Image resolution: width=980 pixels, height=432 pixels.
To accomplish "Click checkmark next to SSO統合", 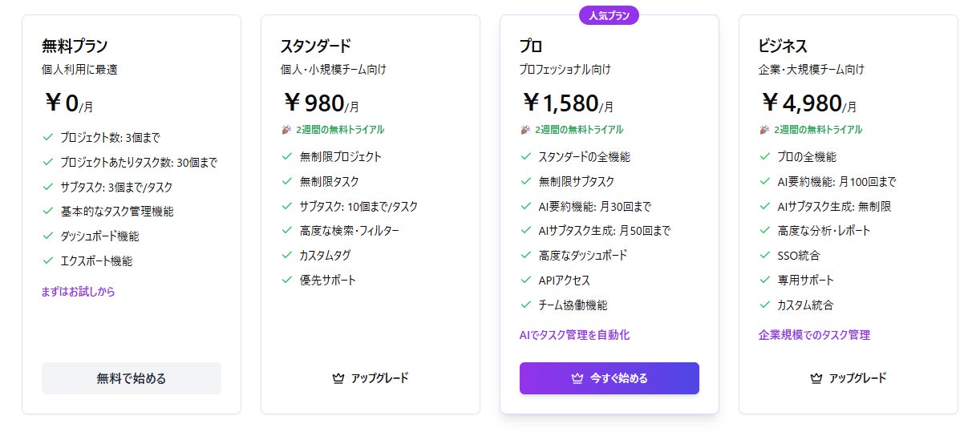I will (x=765, y=256).
